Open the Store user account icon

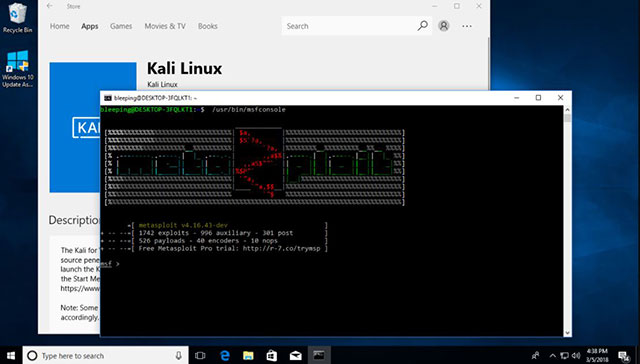444,26
